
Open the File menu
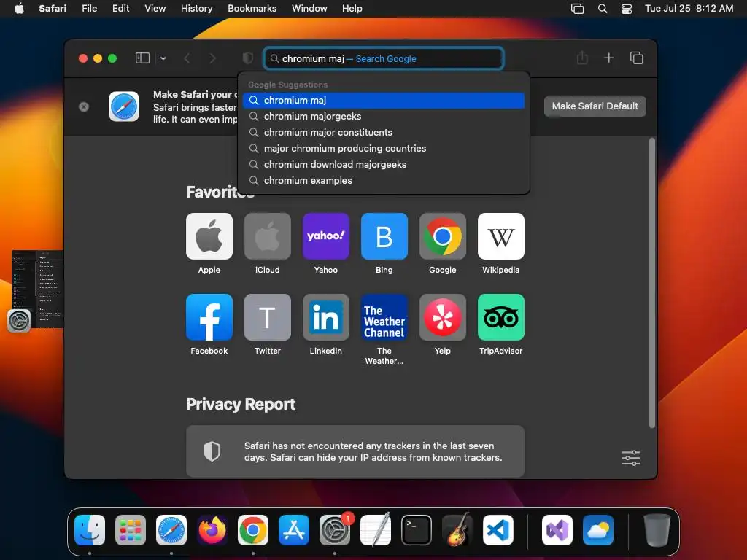click(89, 9)
